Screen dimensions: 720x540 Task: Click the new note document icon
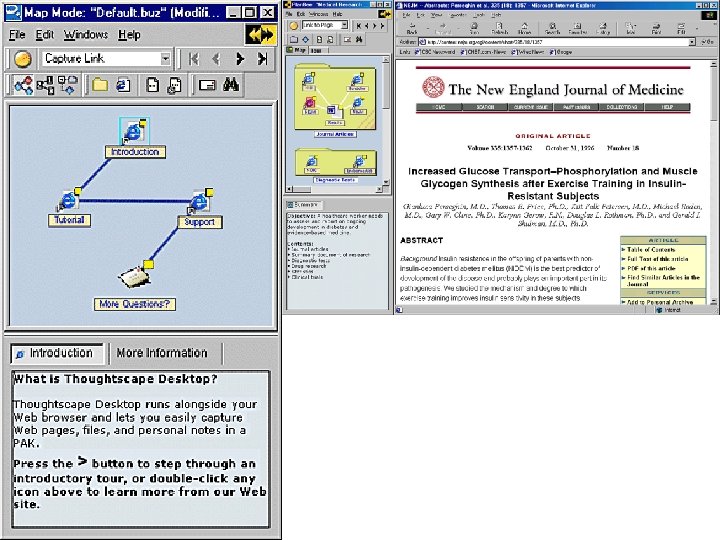point(152,85)
